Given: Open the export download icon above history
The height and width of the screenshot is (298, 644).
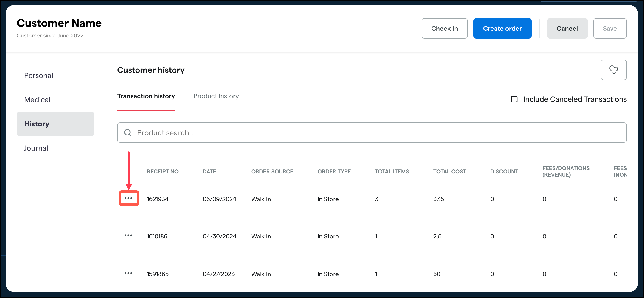Looking at the screenshot, I should [x=614, y=70].
